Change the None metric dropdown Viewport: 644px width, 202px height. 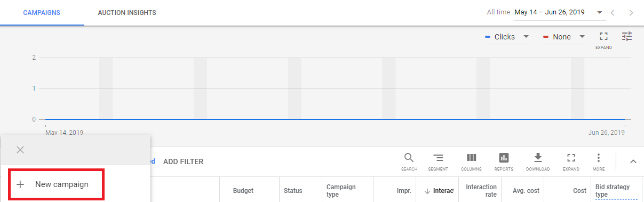(563, 37)
